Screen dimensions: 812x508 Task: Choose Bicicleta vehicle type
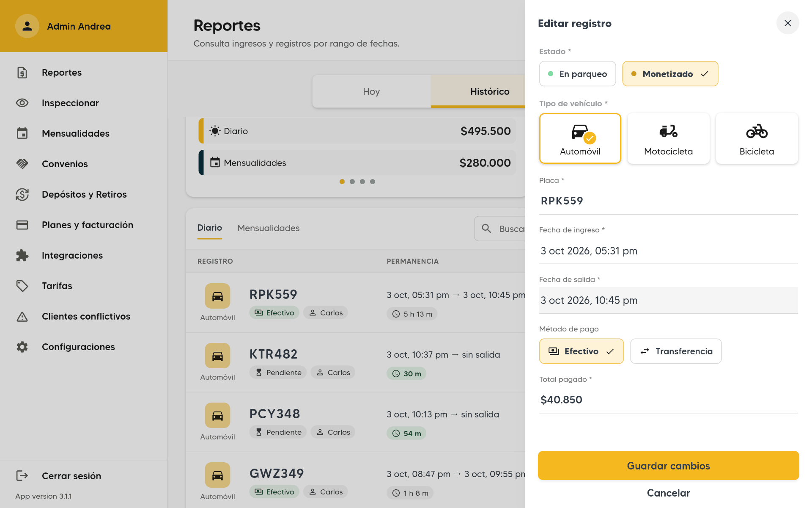click(x=757, y=138)
